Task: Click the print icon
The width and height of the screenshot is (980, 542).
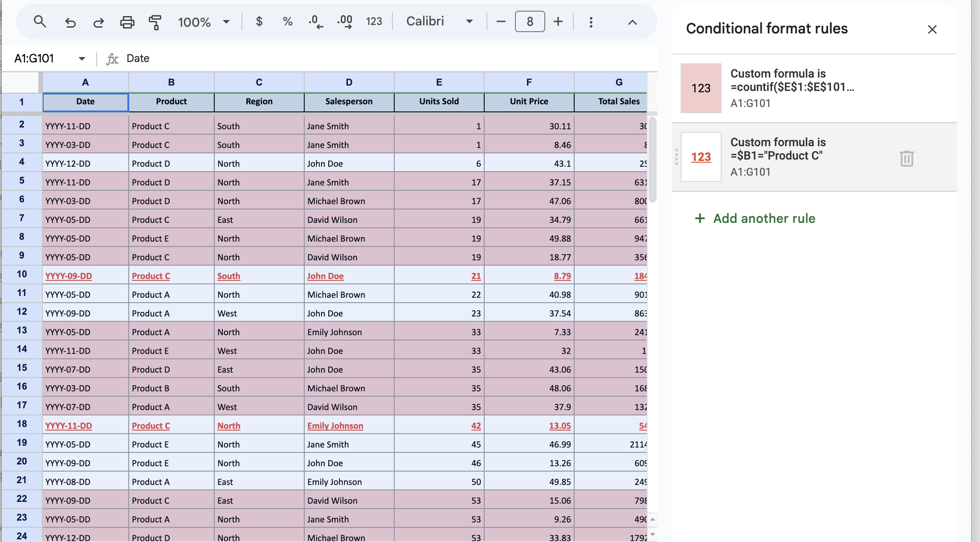Action: click(x=127, y=22)
